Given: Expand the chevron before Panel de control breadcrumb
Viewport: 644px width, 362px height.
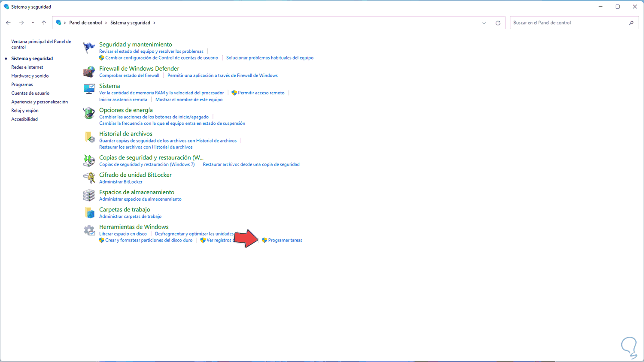Looking at the screenshot, I should (65, 23).
